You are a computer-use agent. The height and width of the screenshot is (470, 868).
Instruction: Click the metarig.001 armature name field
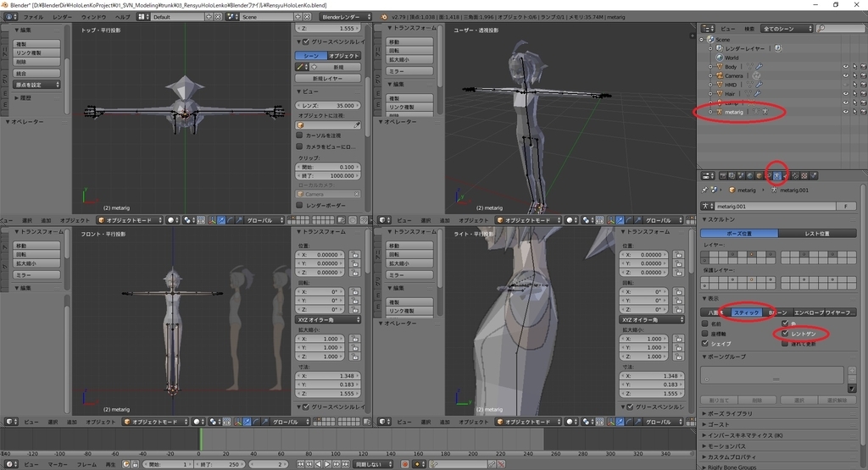tap(775, 207)
